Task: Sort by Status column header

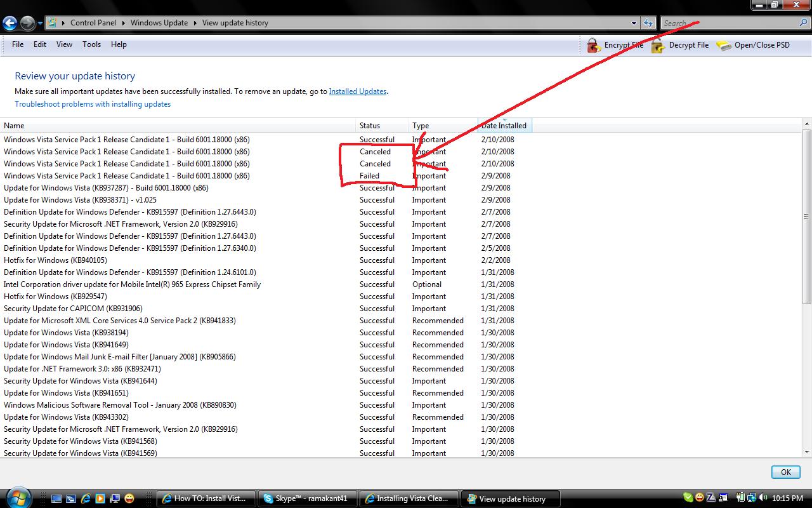Action: (x=382, y=126)
